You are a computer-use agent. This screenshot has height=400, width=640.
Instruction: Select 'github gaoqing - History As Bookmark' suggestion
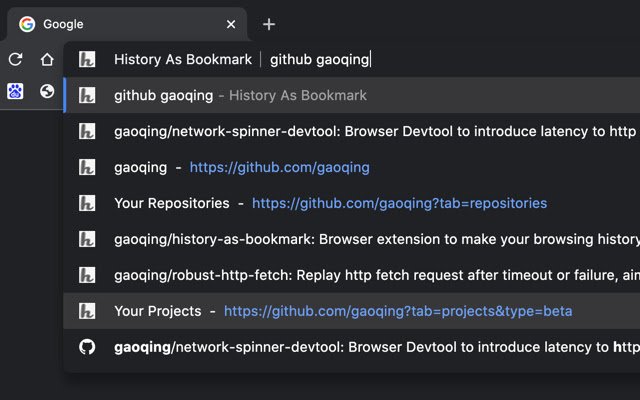(352, 95)
